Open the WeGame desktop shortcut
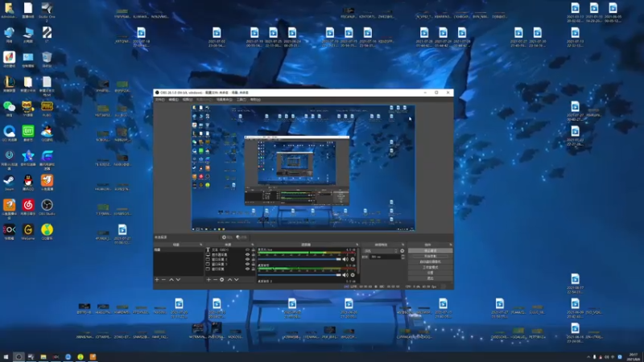Image resolution: width=644 pixels, height=362 pixels. coord(28,231)
